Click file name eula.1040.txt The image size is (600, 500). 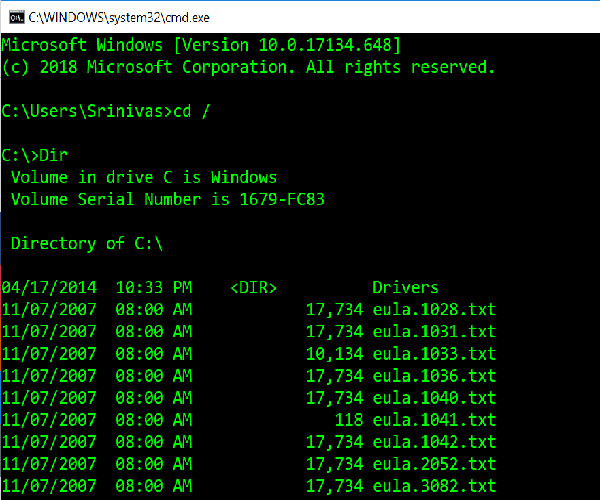point(434,398)
